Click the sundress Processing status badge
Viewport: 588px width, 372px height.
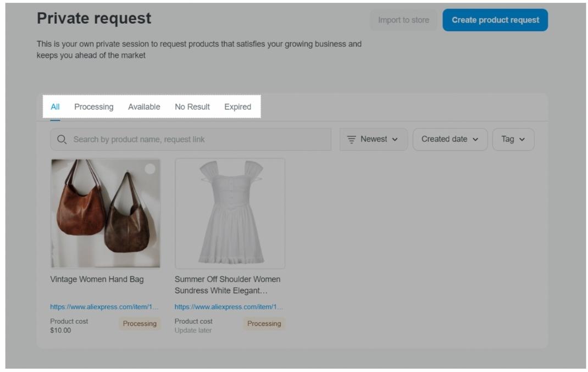click(x=264, y=324)
